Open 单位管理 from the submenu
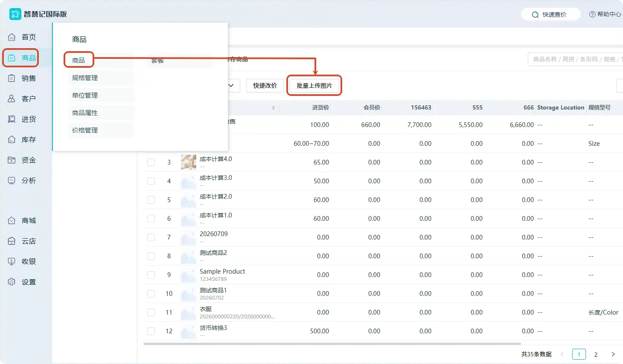 (x=101, y=95)
